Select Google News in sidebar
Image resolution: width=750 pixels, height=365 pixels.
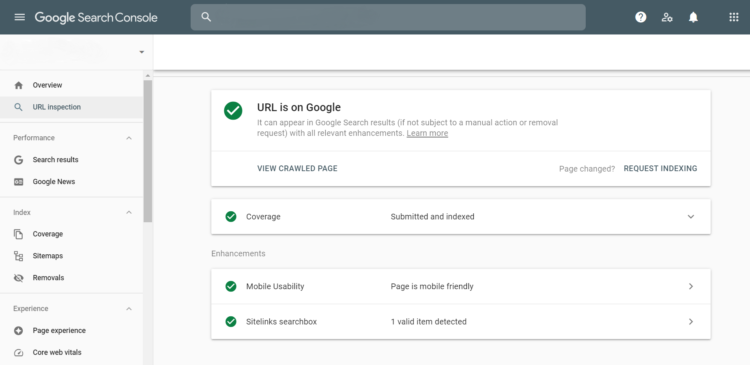click(72, 182)
